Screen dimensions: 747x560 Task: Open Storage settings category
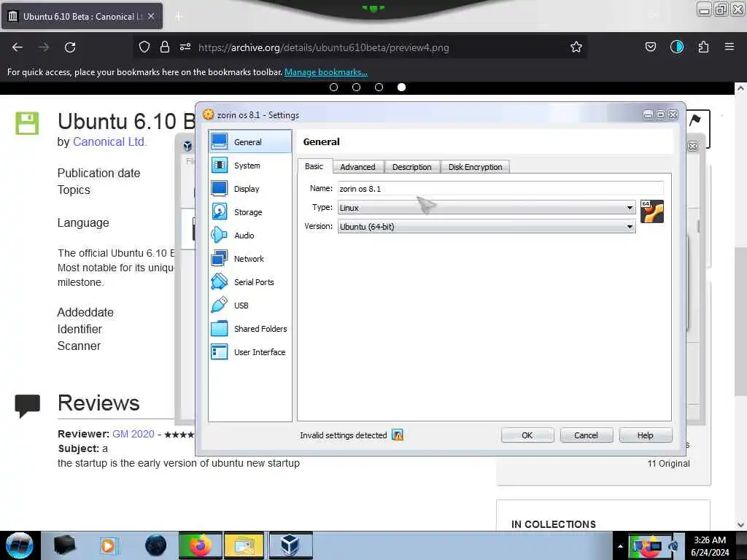point(249,212)
